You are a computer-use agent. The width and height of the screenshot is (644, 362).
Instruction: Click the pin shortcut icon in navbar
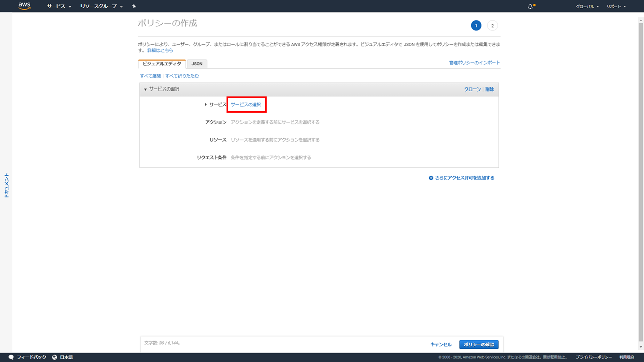pos(134,6)
